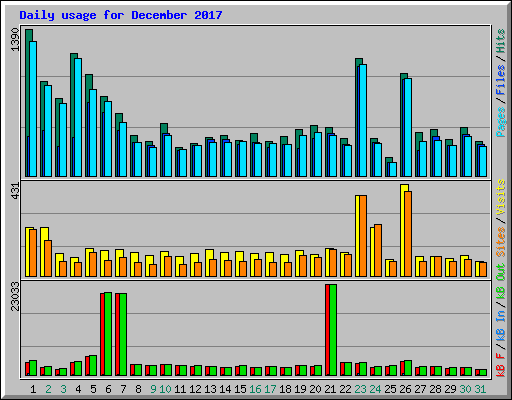Click the 'Daily usage for December 2017' title

click(121, 15)
